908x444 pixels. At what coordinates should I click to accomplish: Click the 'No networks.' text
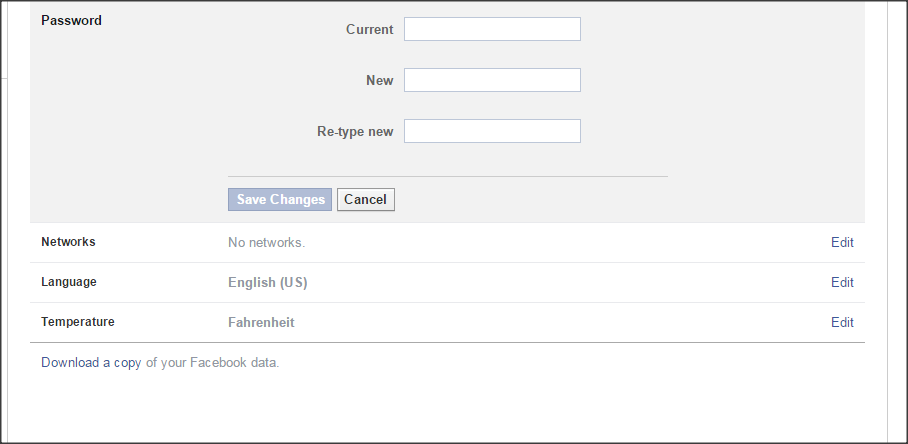point(266,242)
